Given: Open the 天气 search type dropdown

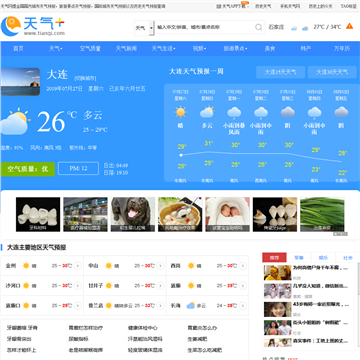Looking at the screenshot, I should [144, 28].
